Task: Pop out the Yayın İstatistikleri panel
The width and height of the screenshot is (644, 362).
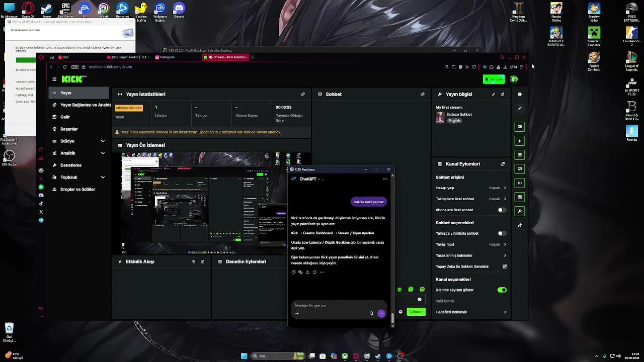Action: pyautogui.click(x=302, y=94)
